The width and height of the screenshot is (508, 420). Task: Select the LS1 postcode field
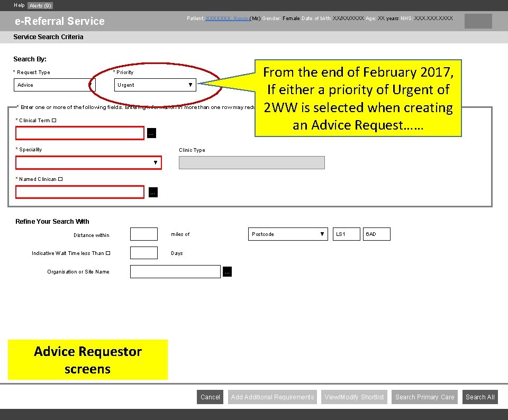(x=346, y=234)
